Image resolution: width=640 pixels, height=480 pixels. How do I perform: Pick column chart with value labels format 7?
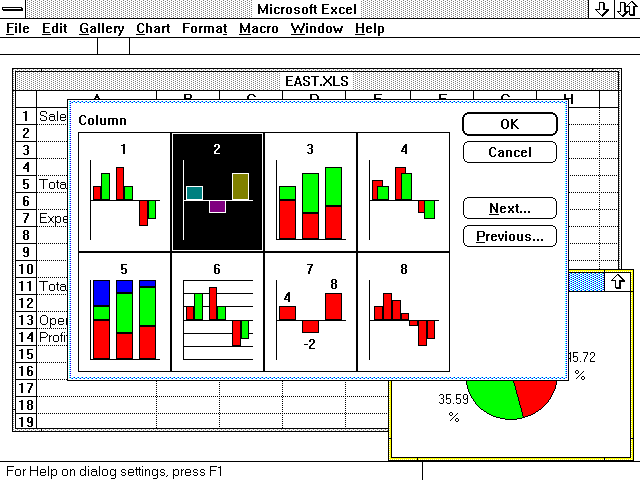(311, 312)
